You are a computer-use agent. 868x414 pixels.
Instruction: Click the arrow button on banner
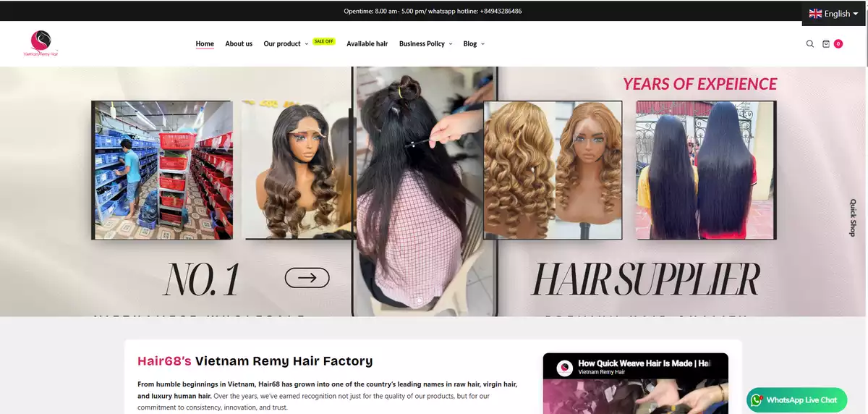(307, 277)
